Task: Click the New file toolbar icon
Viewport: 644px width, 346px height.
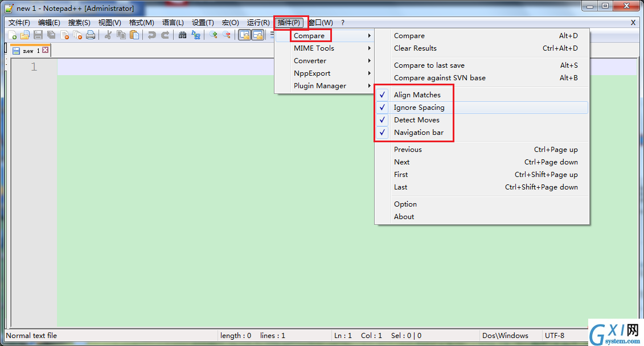Action: [x=13, y=35]
